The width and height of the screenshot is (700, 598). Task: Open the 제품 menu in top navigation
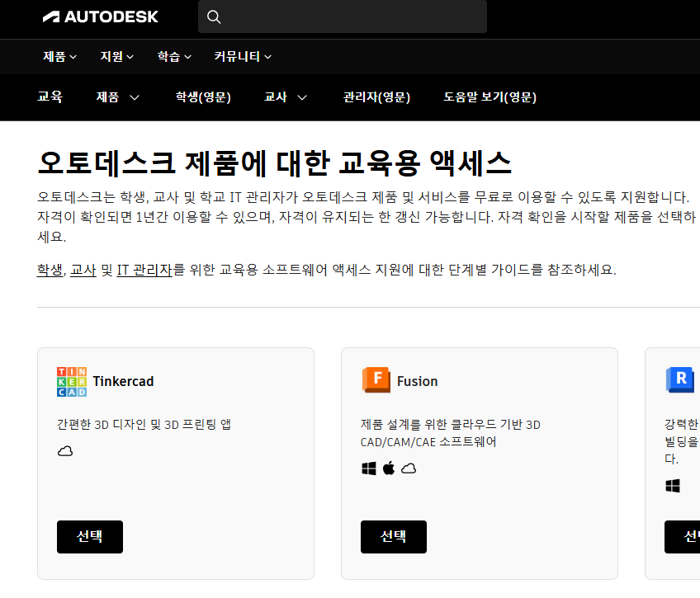point(59,57)
